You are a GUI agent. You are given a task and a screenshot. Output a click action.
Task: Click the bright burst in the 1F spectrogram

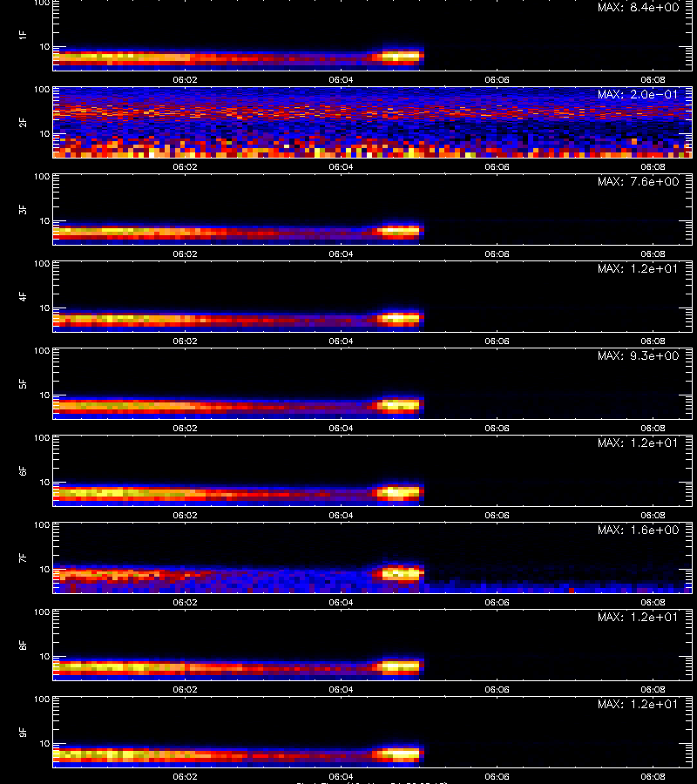point(401,56)
